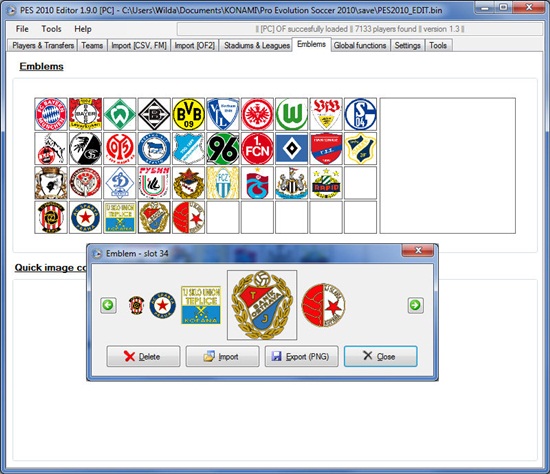Click the green next-emblem arrow
Screen dimensions: 550x474
tap(415, 305)
